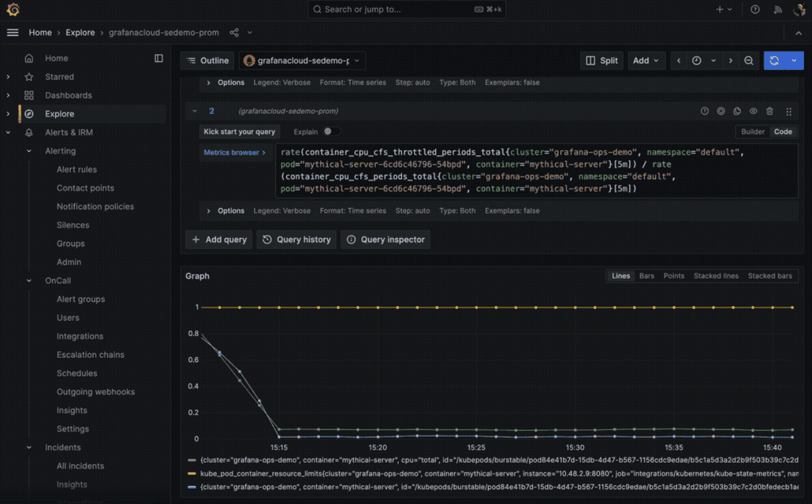Open the time range picker clock icon

(695, 60)
